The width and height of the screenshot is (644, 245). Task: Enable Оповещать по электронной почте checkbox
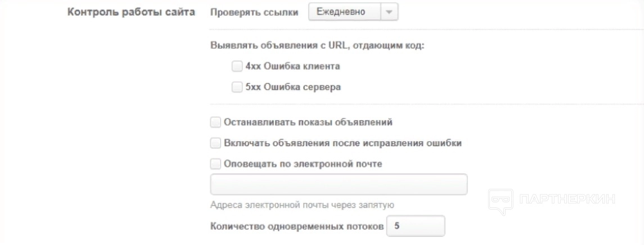pos(215,164)
